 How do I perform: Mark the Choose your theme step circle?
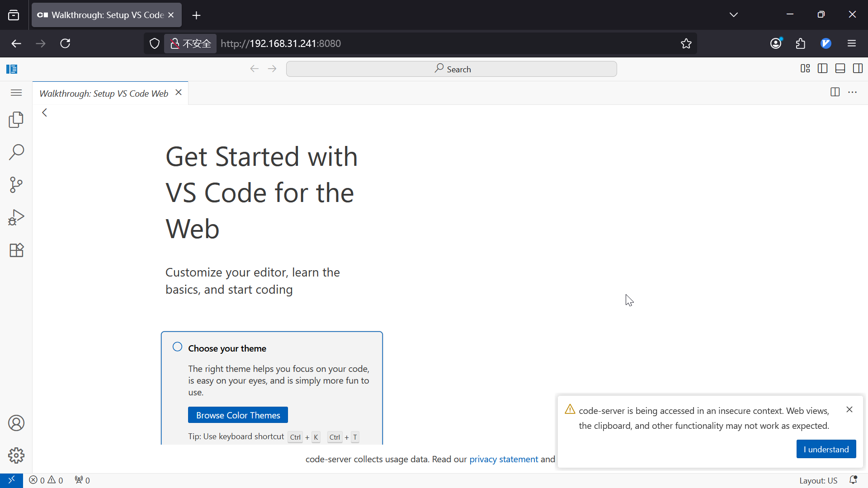pos(177,347)
